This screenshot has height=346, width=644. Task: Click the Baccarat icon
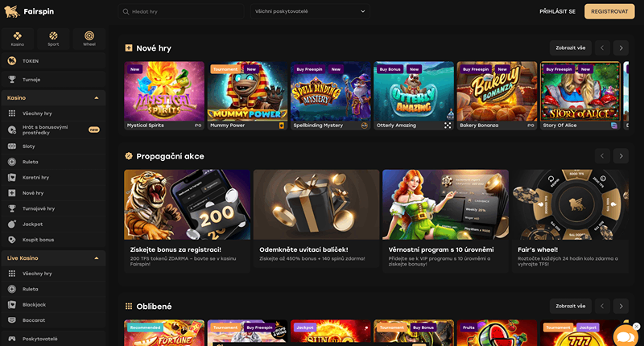[12, 320]
